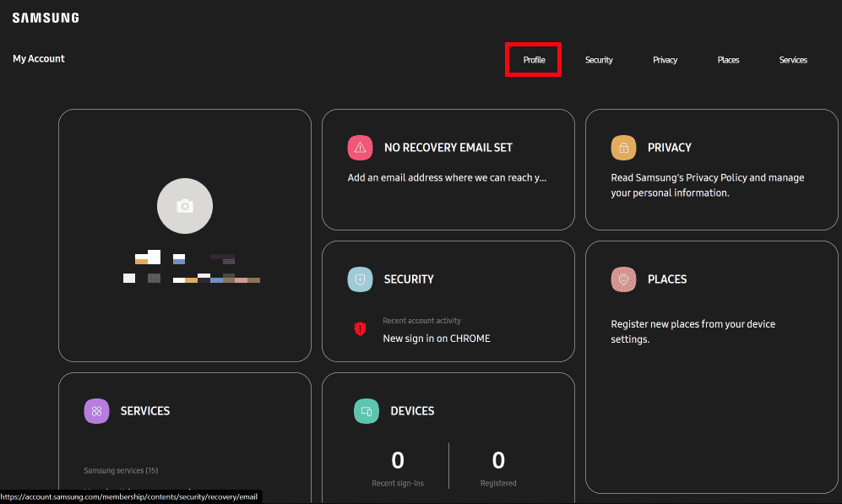Image resolution: width=842 pixels, height=504 pixels.
Task: Open the PRIVACY card title
Action: tap(670, 148)
